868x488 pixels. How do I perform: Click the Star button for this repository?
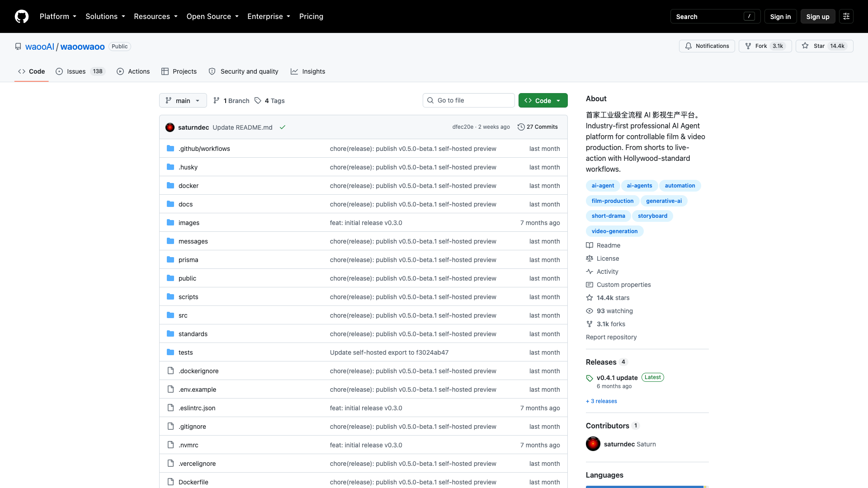[x=824, y=46]
